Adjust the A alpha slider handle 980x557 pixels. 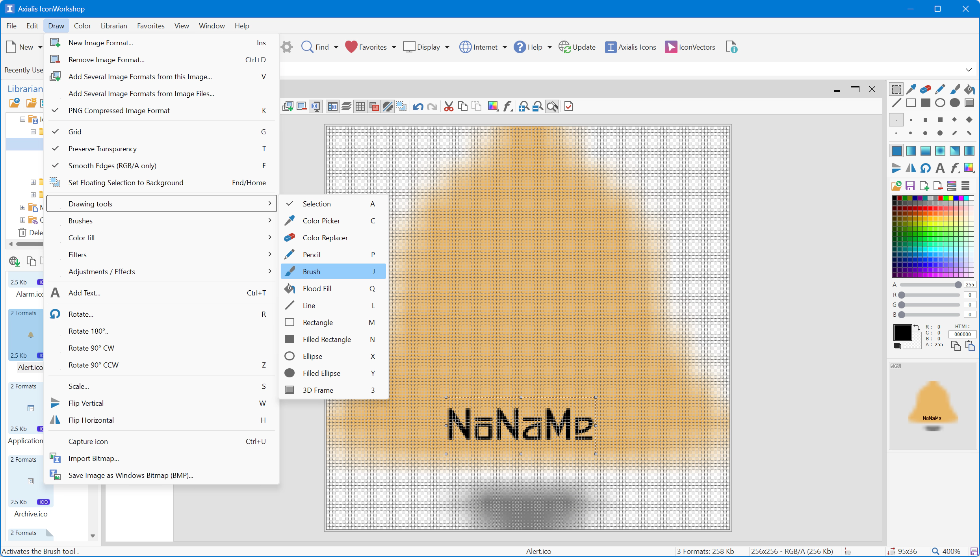coord(958,285)
